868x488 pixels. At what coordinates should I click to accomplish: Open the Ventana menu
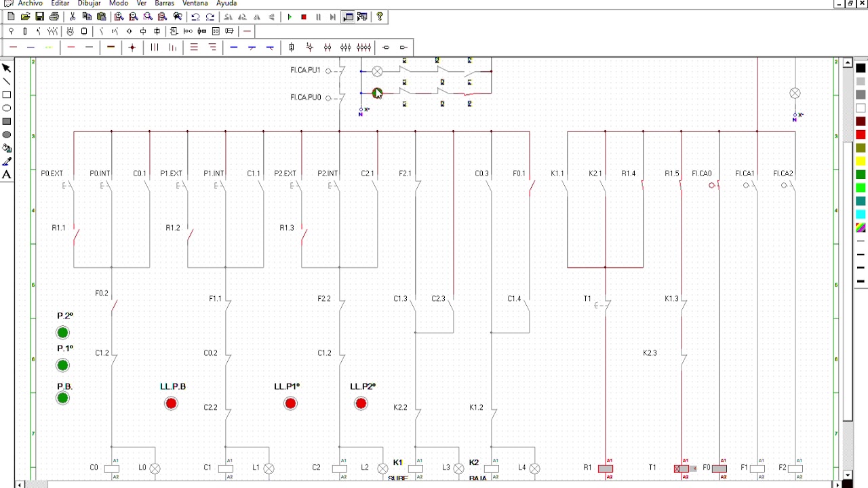(x=195, y=3)
